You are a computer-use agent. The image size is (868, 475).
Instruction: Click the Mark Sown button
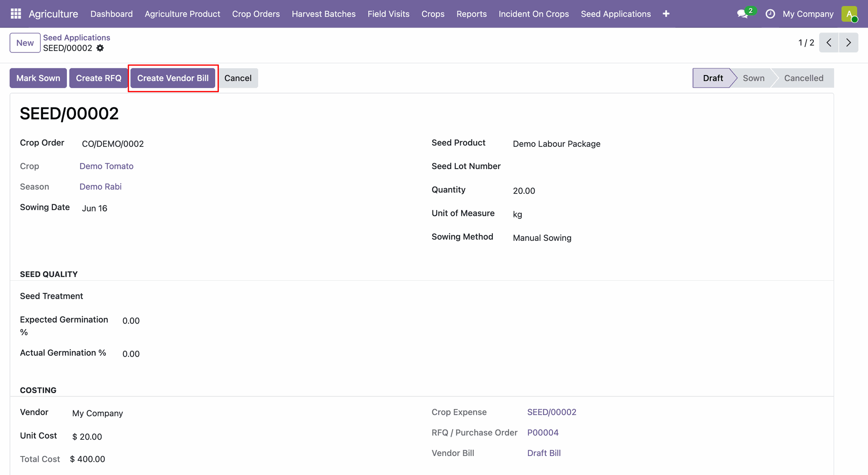click(x=38, y=78)
